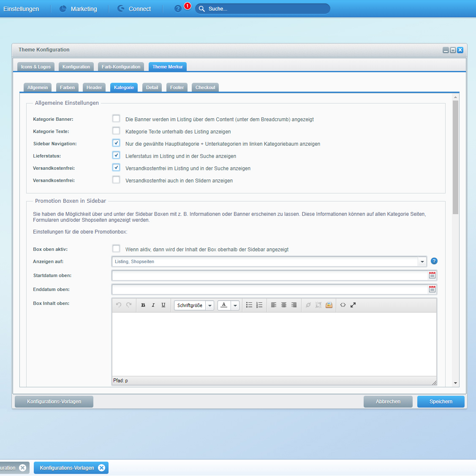The height and width of the screenshot is (476, 476).
Task: Switch the editor to fullscreen mode
Action: [353, 305]
